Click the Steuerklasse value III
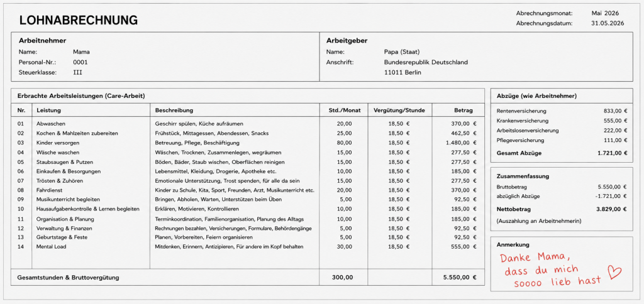The image size is (644, 304). 77,73
